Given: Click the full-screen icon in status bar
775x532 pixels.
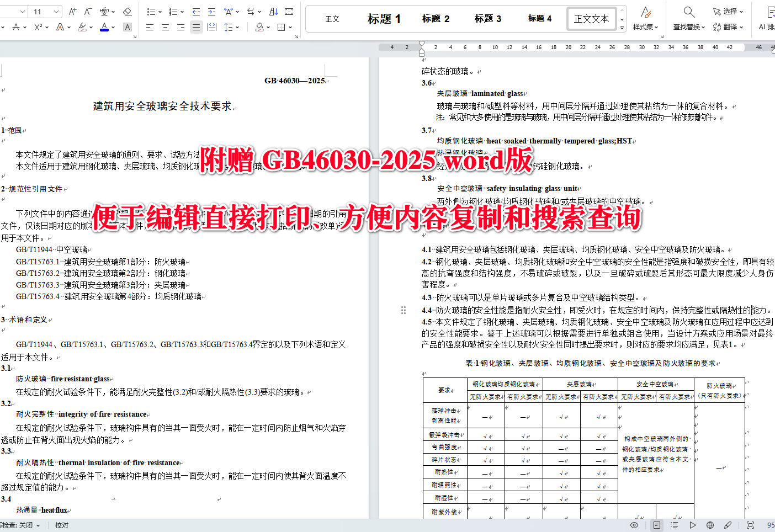Looking at the screenshot, I should 750,525.
